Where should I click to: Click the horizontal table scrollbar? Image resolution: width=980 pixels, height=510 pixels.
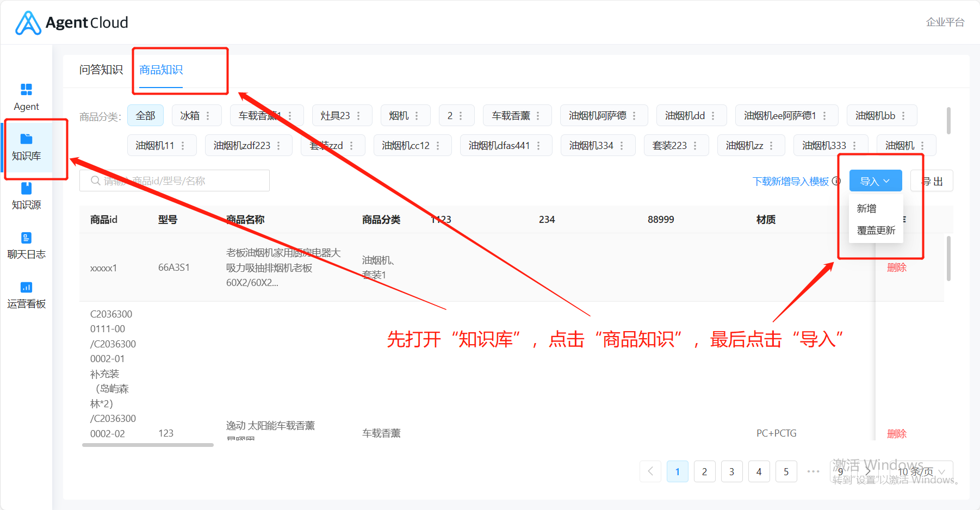tap(148, 445)
